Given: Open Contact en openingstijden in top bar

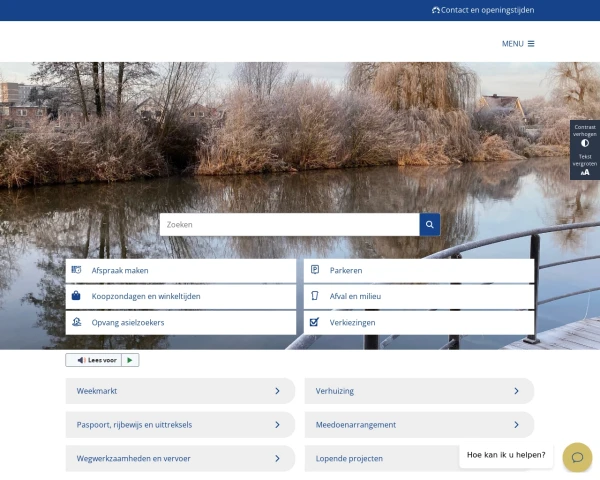Looking at the screenshot, I should click(483, 10).
